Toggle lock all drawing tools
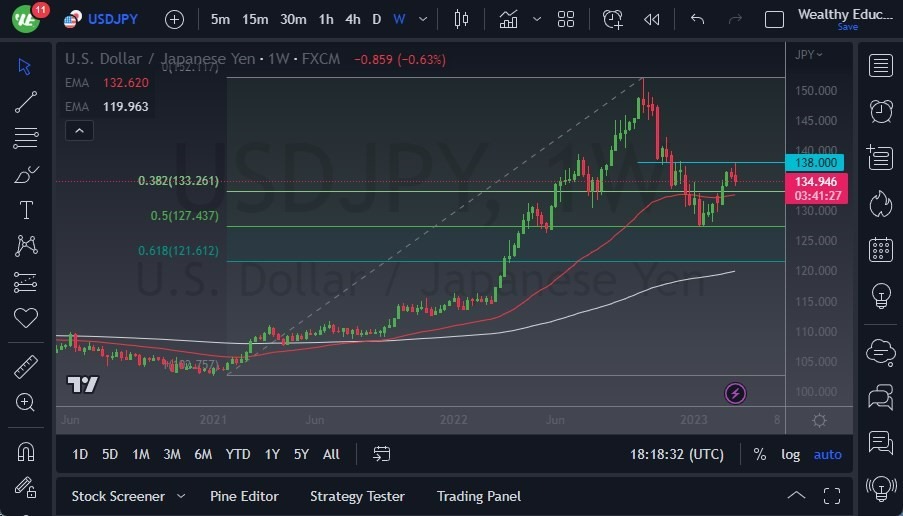The image size is (903, 516). click(25, 487)
